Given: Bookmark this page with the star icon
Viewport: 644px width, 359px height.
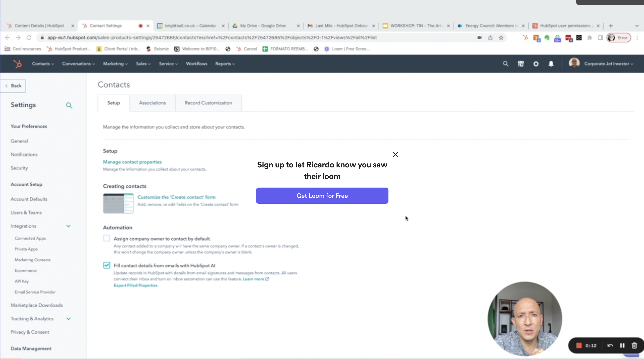Looking at the screenshot, I should coord(501,38).
